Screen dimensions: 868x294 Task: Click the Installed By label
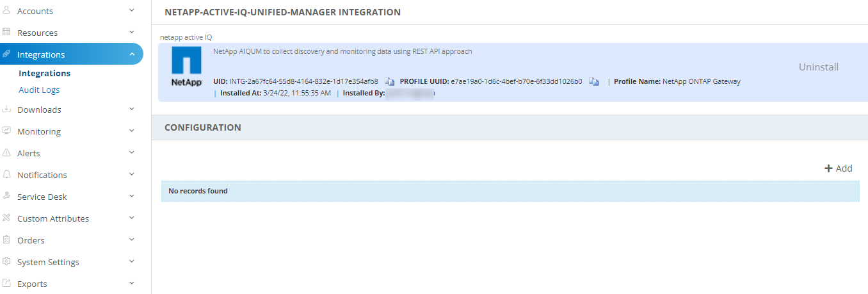364,93
